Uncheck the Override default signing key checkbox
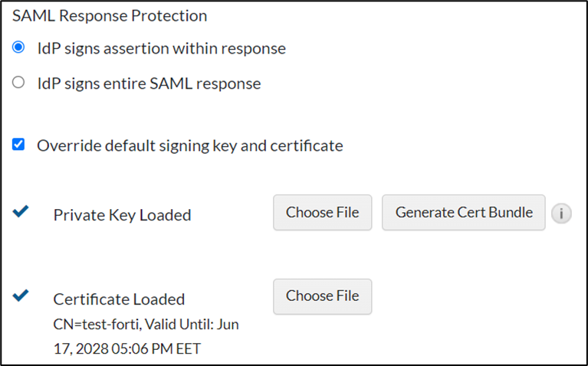Image resolution: width=588 pixels, height=366 pixels. point(19,144)
